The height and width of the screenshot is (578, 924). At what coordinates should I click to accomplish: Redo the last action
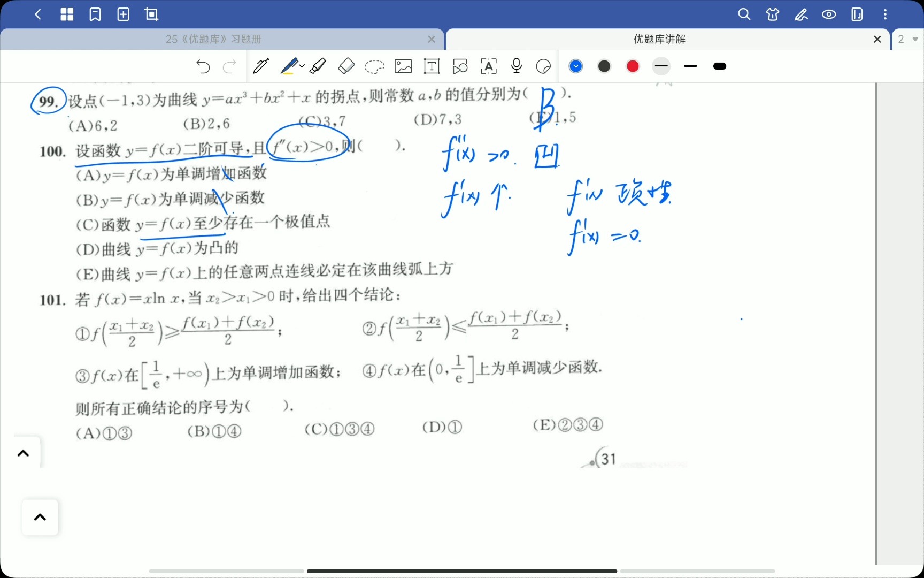(230, 66)
